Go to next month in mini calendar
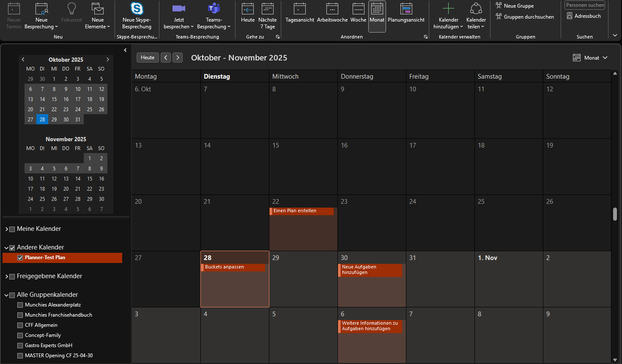Screen dimensions: 622x364 coord(108,60)
